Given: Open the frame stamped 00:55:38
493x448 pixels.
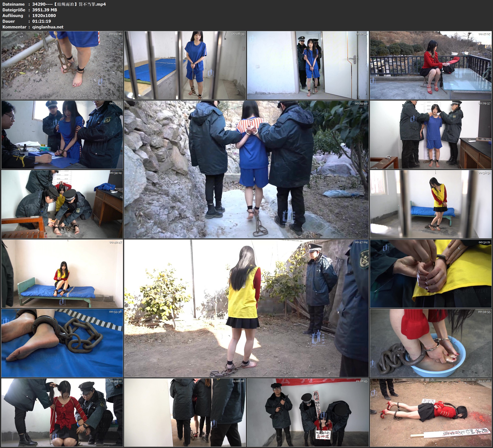Looking at the screenshot, I should (x=62, y=343).
